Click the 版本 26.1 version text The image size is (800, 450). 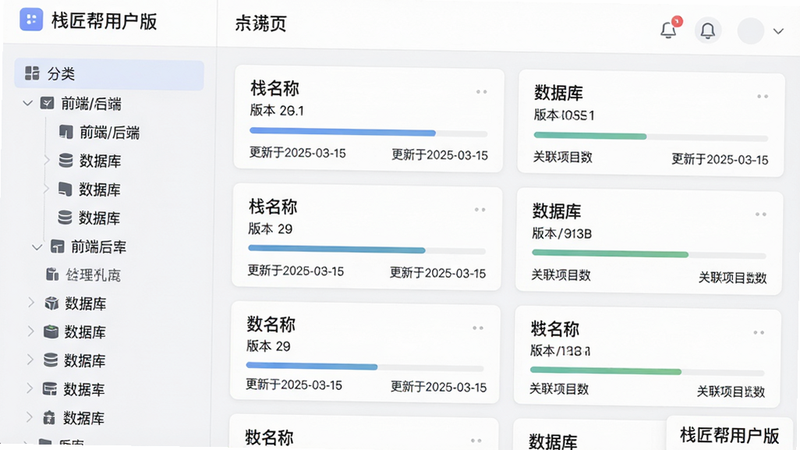277,110
